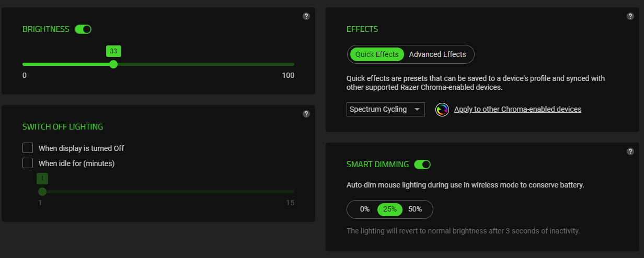Click the brightness slider handle at 33

coord(113,64)
